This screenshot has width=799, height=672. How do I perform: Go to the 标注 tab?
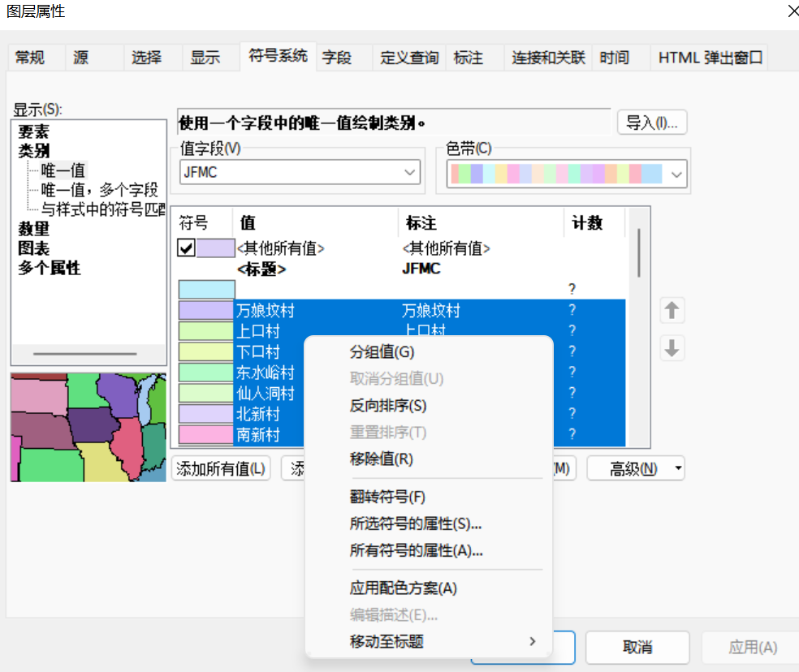[469, 58]
